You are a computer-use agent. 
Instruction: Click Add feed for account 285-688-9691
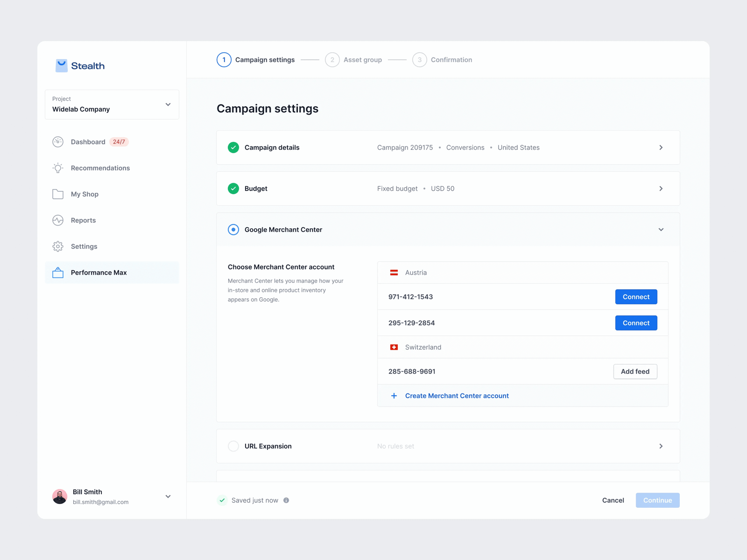[x=635, y=371]
